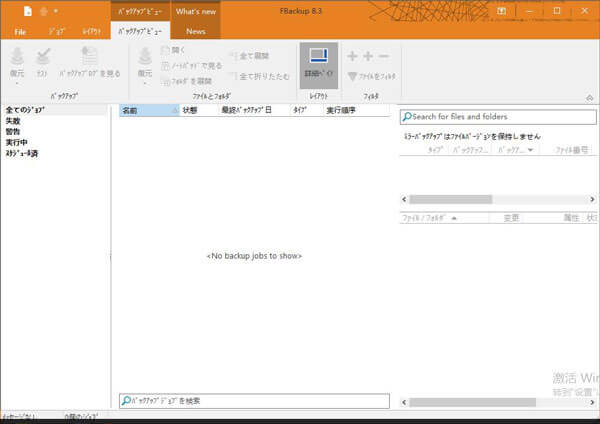This screenshot has height=424, width=600.
Task: Open the quick access toolbar dropdown arrow
Action: coord(56,11)
